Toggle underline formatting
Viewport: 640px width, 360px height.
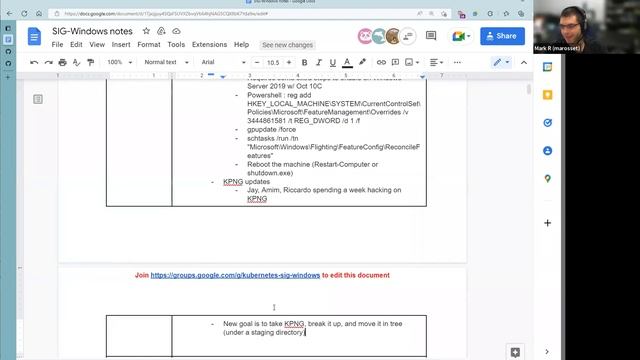click(x=333, y=62)
